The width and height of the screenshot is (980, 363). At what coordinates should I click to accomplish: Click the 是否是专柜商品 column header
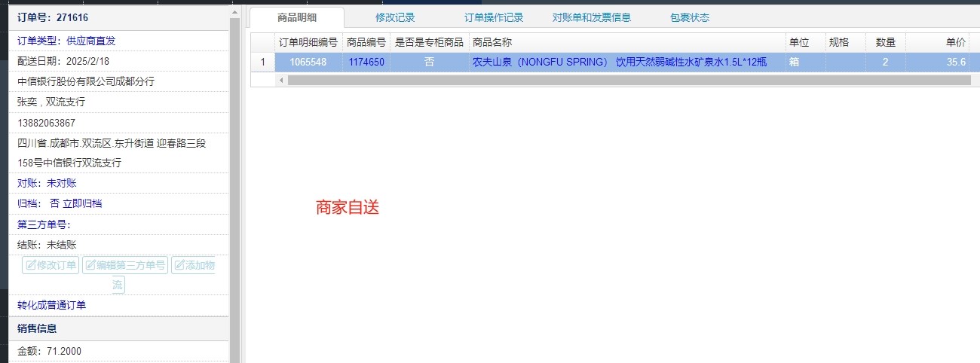pyautogui.click(x=430, y=43)
